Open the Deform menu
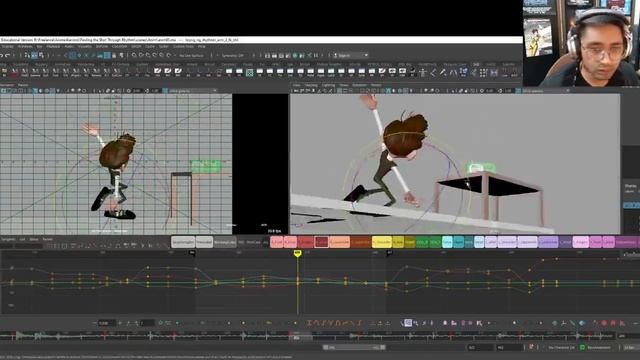Screen dimensions: 640x360 pyautogui.click(x=102, y=47)
